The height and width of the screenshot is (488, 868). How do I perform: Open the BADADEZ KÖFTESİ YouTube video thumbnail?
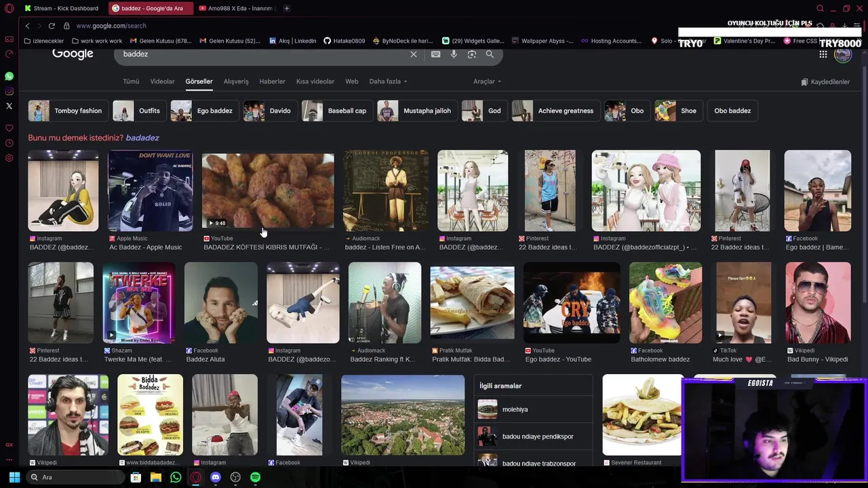(x=268, y=190)
